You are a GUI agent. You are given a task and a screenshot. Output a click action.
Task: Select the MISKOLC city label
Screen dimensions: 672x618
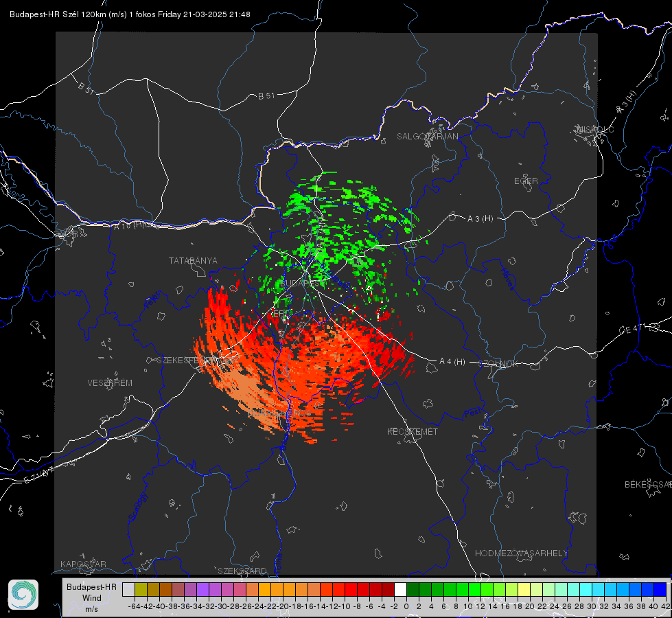[x=595, y=129]
